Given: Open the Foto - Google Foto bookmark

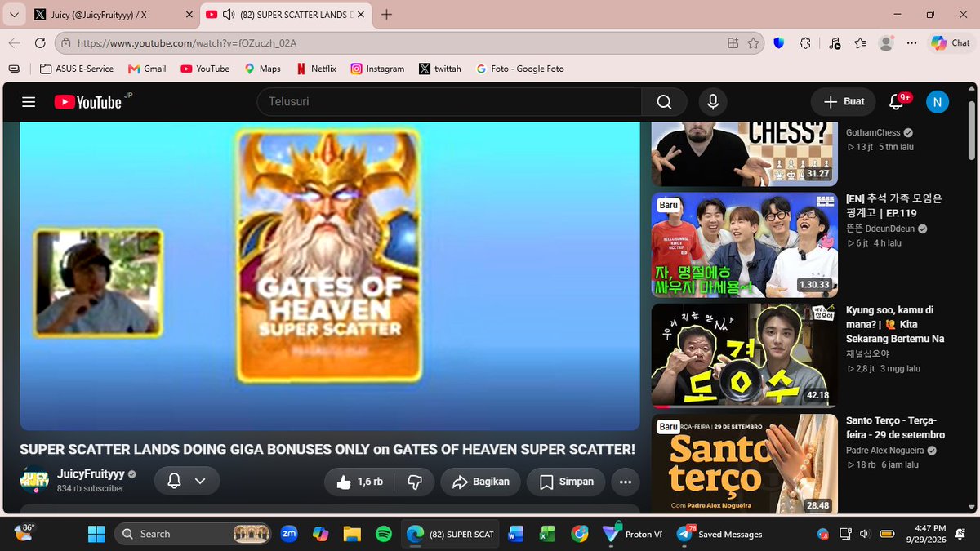Looking at the screenshot, I should point(520,69).
